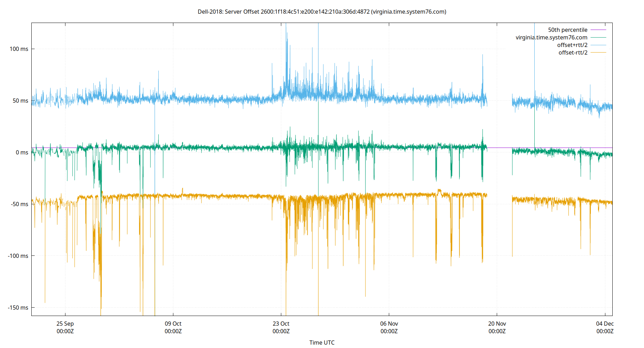
Task: Toggle the virginia.time.system76.com legend entry
Action: click(551, 37)
